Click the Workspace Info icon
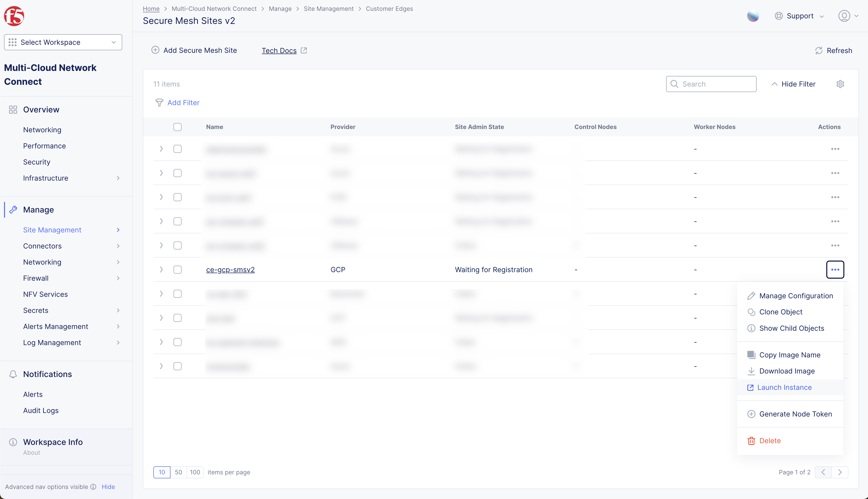 13,442
